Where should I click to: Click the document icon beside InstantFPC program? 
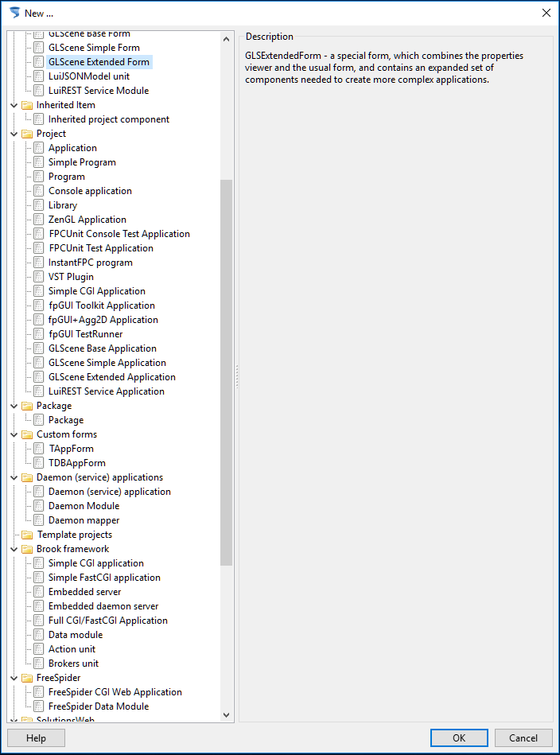coord(38,263)
